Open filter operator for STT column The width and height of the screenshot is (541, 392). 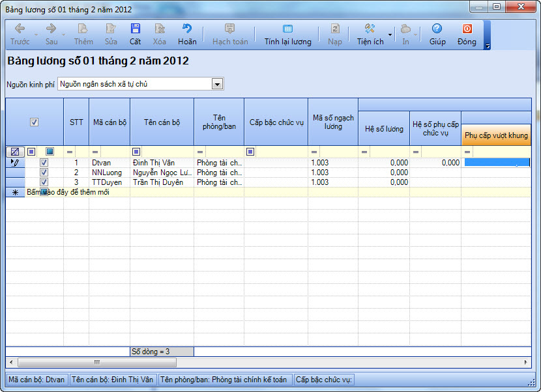click(70, 152)
